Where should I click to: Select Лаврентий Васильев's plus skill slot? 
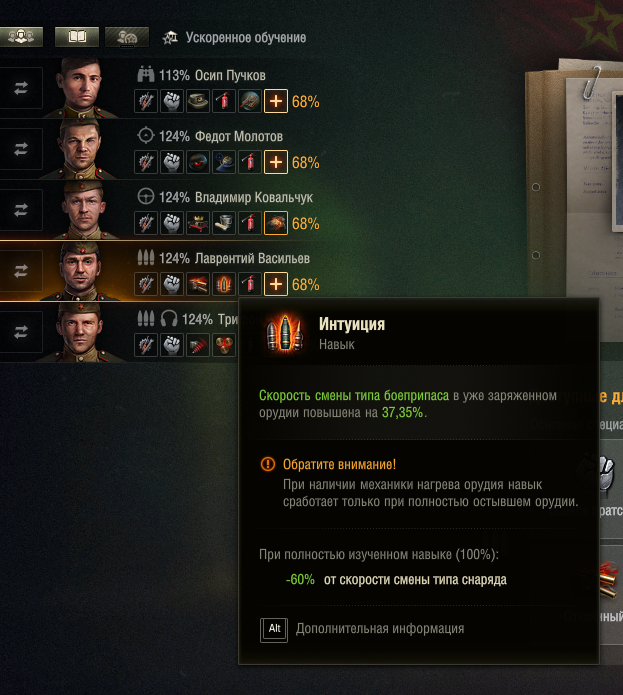276,284
